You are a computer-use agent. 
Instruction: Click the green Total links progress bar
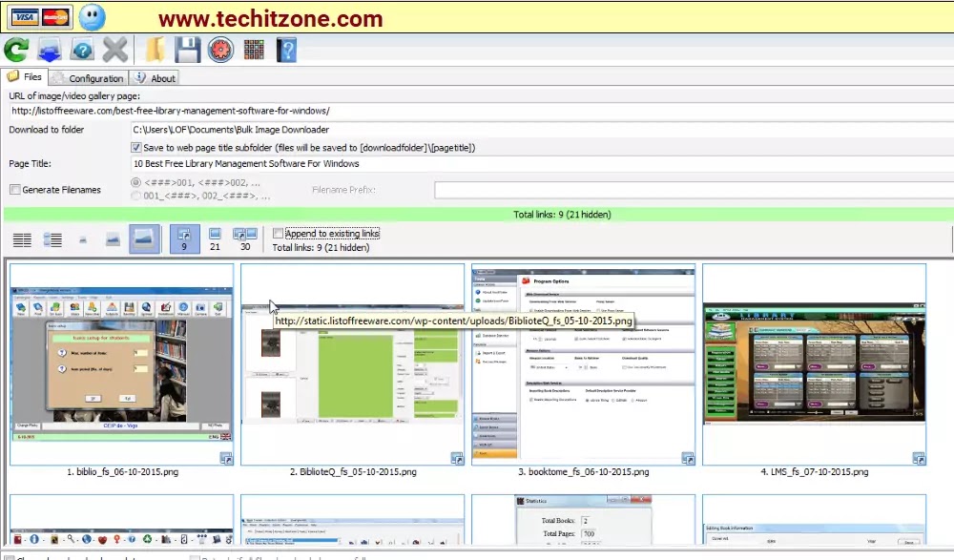[x=478, y=215]
